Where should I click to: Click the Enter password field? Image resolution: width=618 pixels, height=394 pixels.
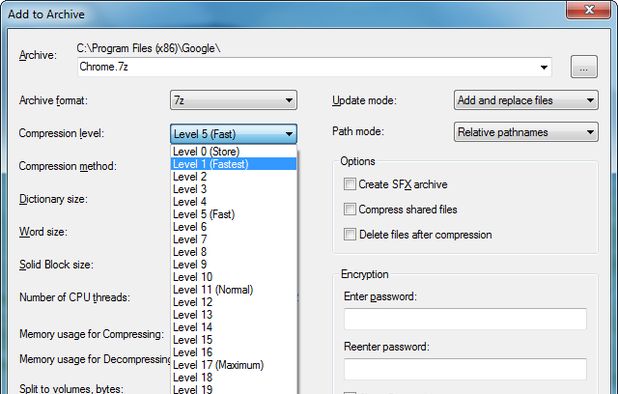[465, 319]
